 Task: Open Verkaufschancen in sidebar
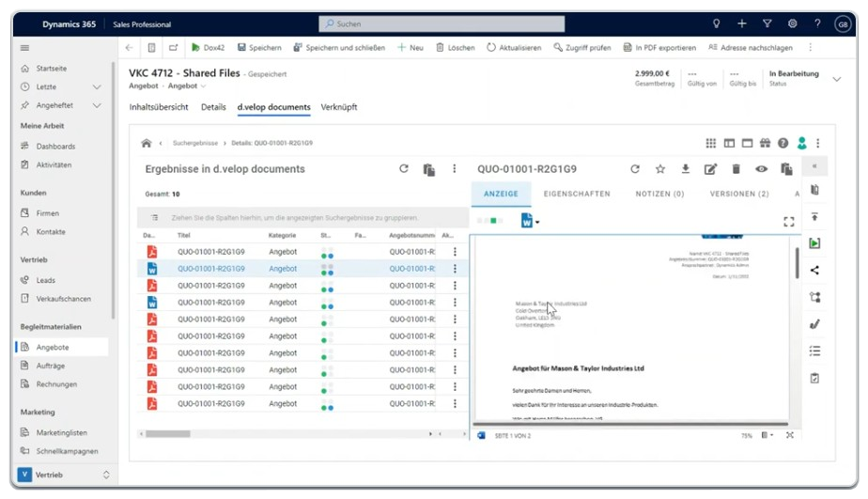click(63, 299)
